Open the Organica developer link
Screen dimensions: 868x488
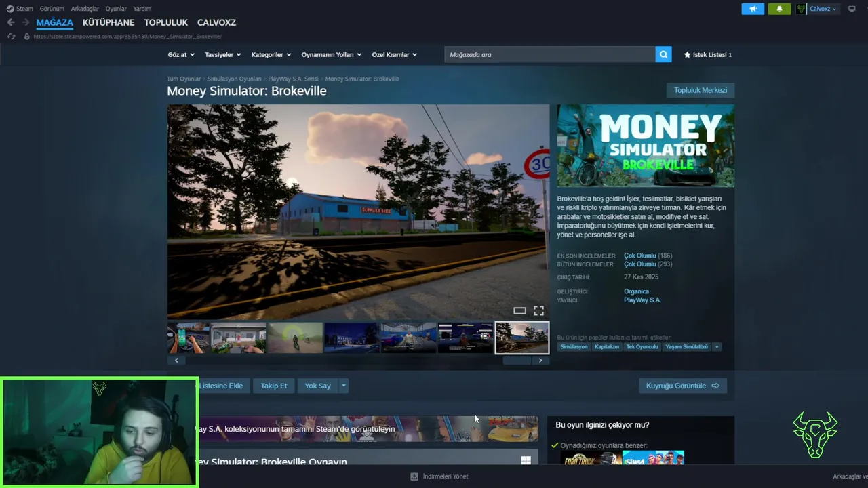[636, 291]
